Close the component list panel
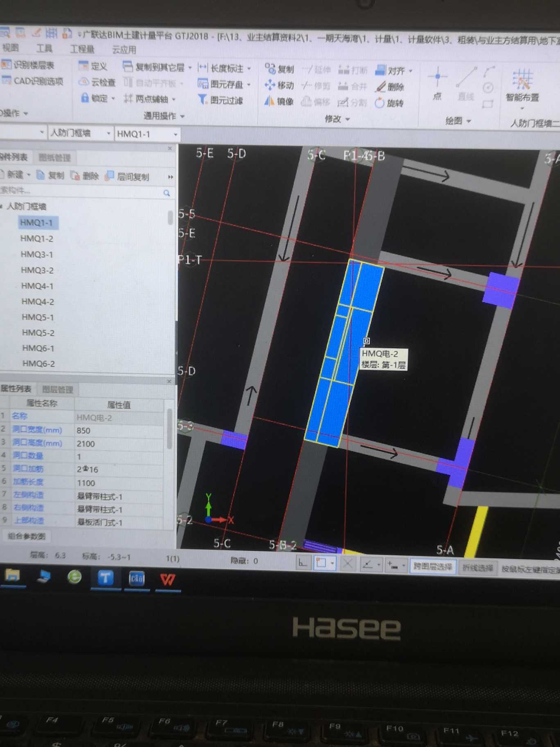 170,148
